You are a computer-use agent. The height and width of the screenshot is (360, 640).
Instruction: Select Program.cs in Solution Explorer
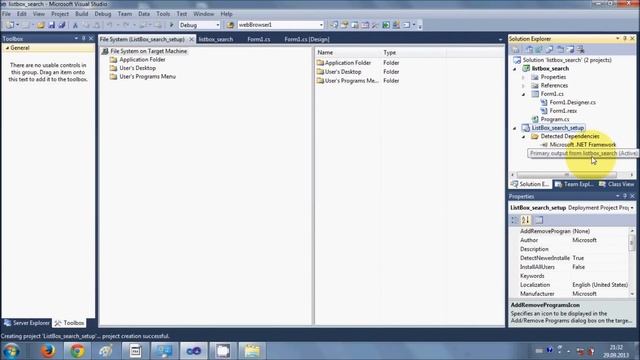pyautogui.click(x=555, y=120)
